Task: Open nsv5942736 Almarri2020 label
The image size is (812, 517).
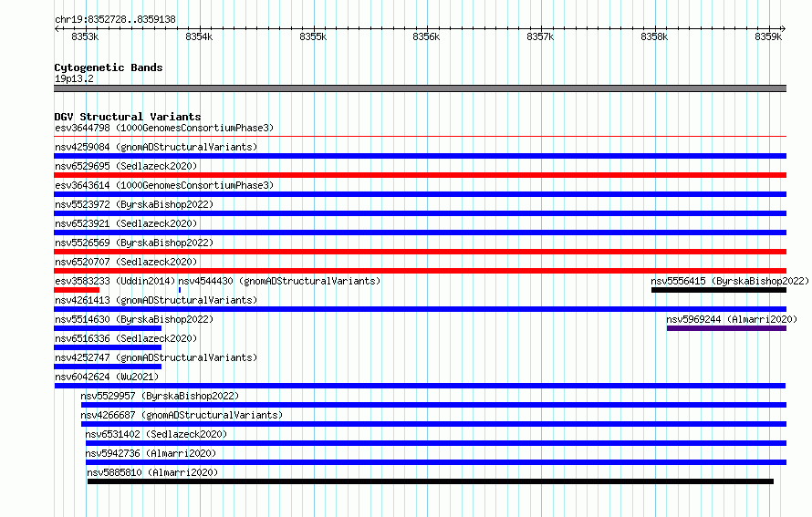Action: click(x=151, y=453)
